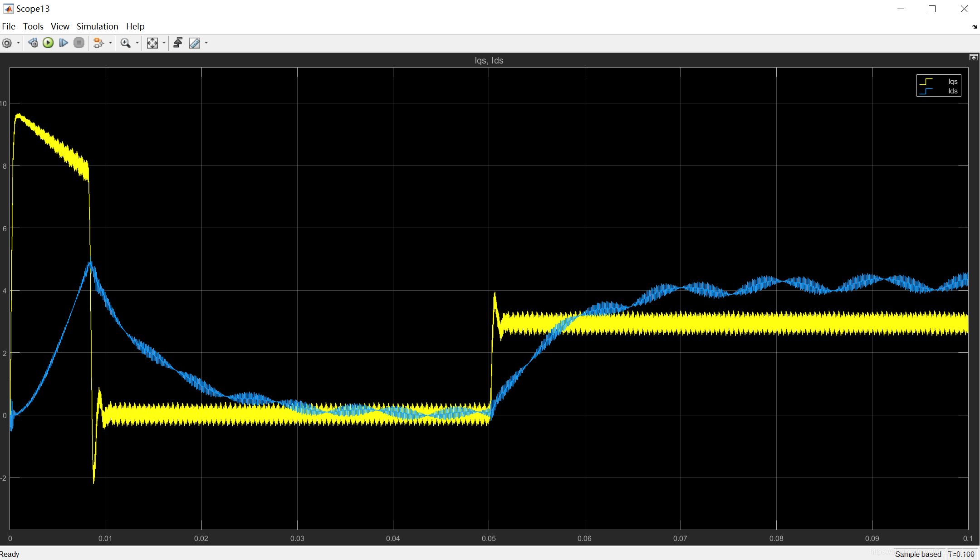
Task: Click the Stop simulation button
Action: 79,43
